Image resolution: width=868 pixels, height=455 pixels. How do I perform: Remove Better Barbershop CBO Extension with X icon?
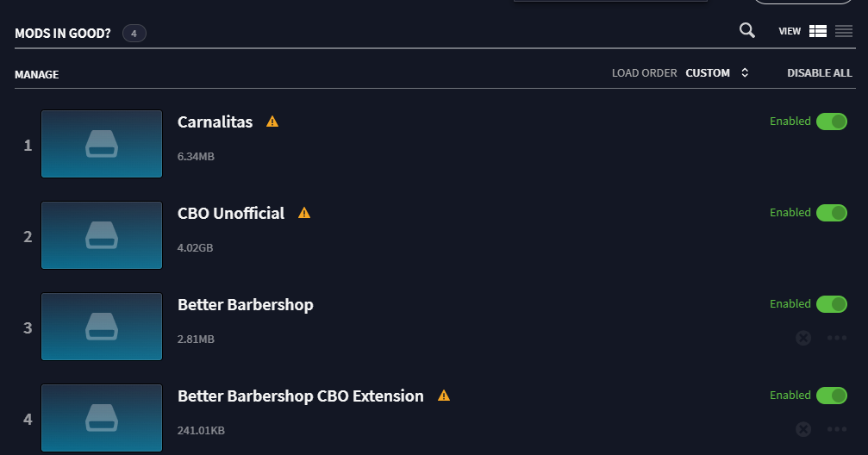803,429
